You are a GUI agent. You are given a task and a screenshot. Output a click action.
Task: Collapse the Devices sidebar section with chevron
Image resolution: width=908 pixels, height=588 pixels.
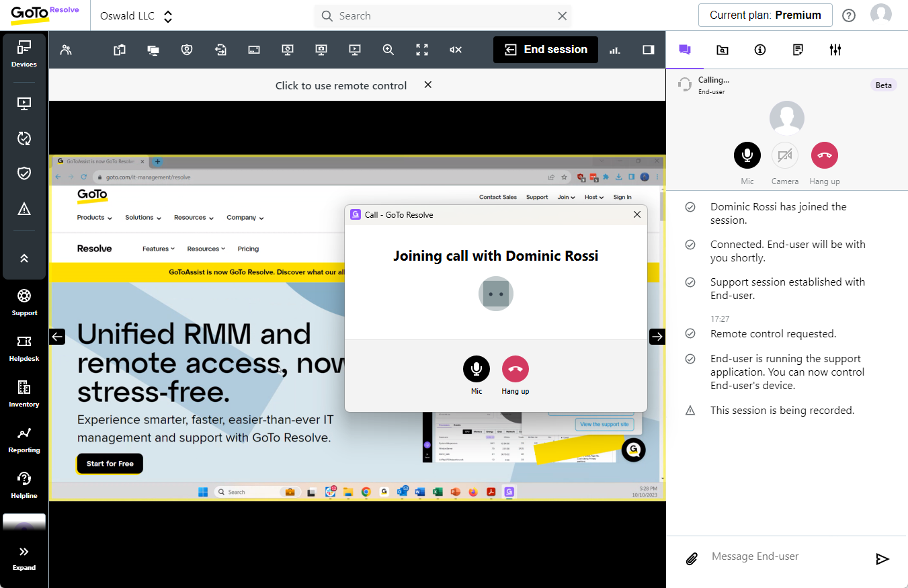click(24, 259)
